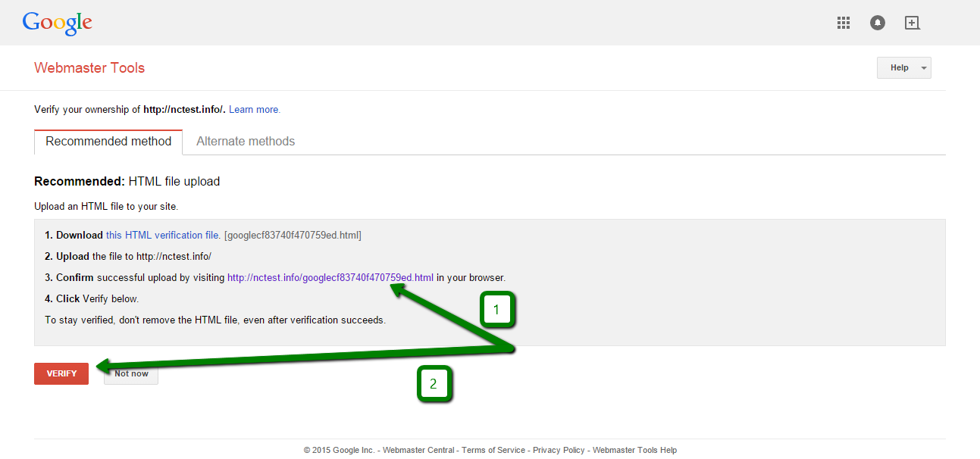Click the bracketed googlecf83740f470759ed.html filename text
The image size is (980, 459).
293,236
